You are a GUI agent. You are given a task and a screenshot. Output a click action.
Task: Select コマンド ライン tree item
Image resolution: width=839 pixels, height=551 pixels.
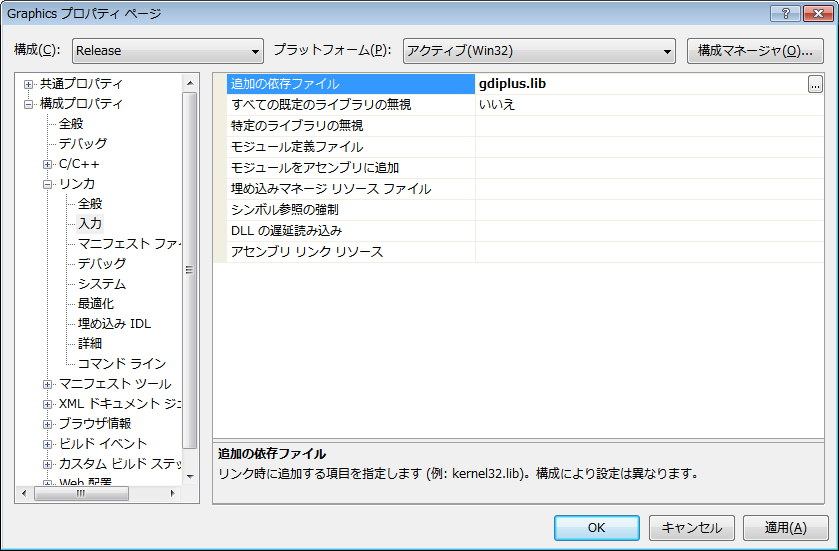122,363
